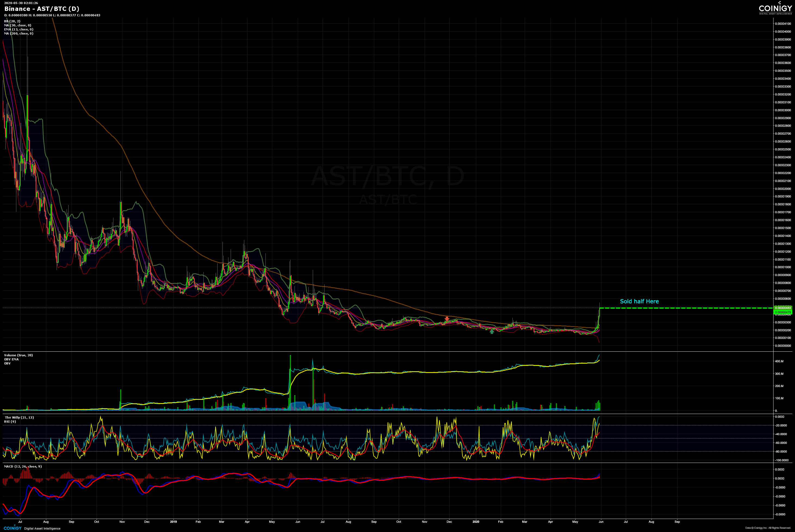The width and height of the screenshot is (795, 532).
Task: Select the 'MA (200, close, 0)' indicator label
Action: point(19,33)
